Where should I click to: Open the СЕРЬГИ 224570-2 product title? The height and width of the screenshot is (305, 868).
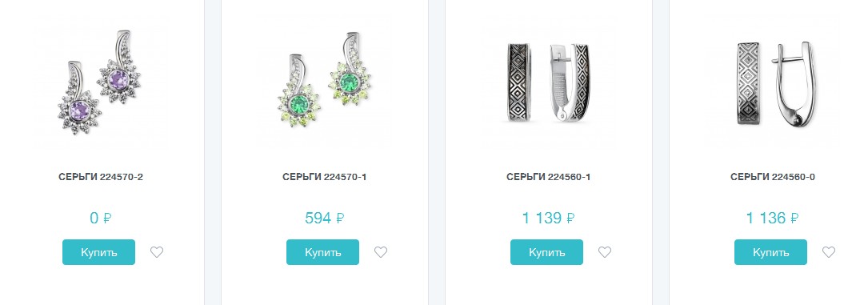tap(101, 177)
